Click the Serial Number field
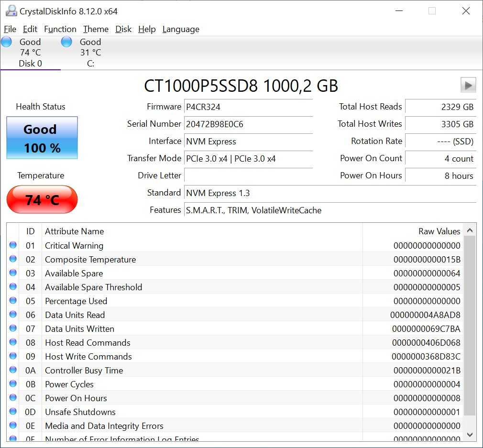The width and height of the screenshot is (483, 448). click(248, 124)
